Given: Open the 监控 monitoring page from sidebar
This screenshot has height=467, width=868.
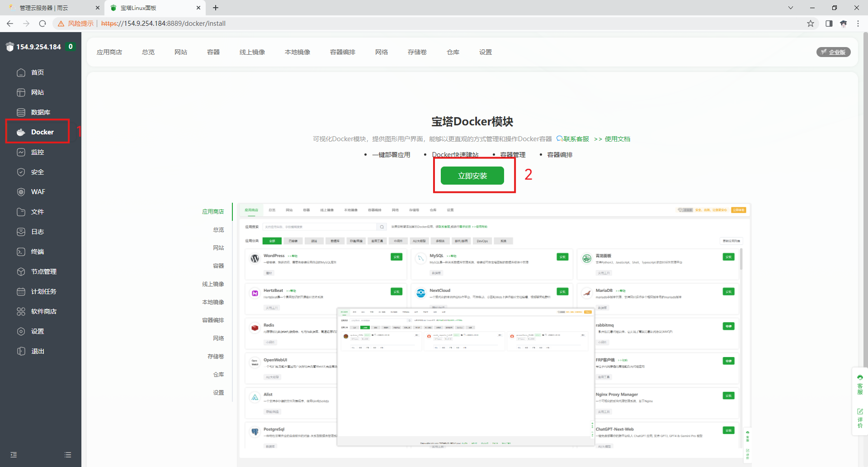Looking at the screenshot, I should (x=37, y=152).
